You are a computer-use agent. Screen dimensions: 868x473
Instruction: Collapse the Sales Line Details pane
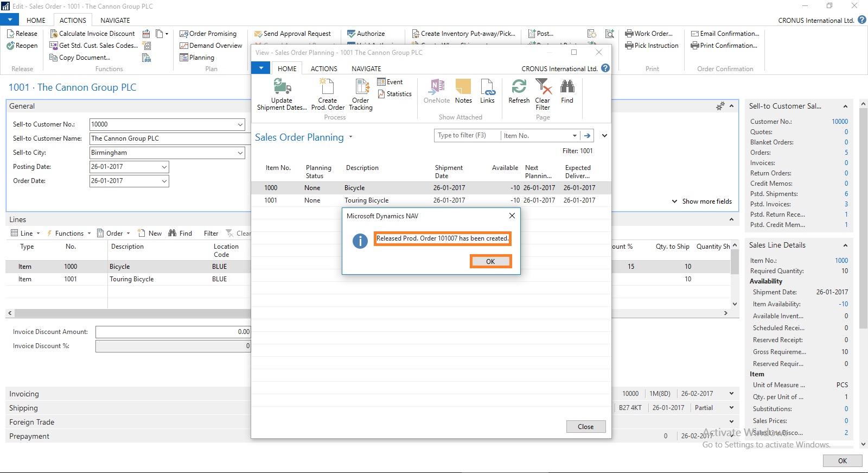click(845, 245)
